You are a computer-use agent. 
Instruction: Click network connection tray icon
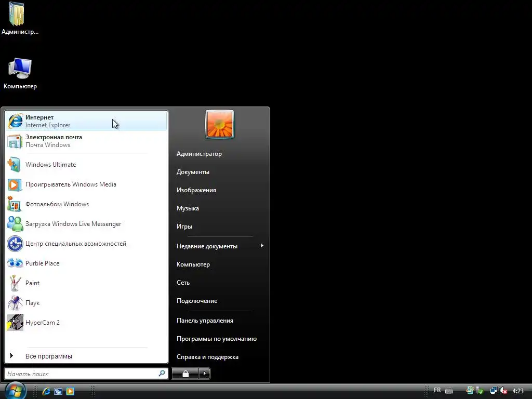(494, 391)
